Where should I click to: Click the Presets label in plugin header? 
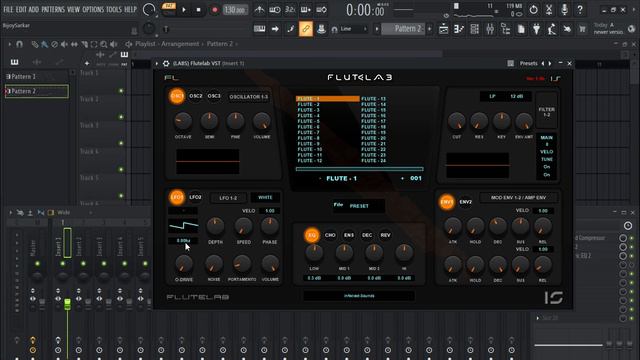point(529,63)
